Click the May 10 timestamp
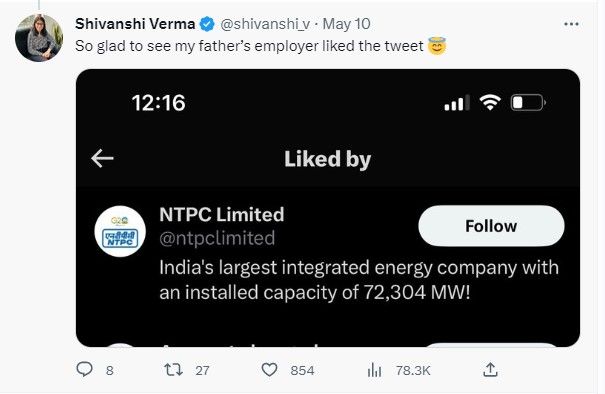 coord(346,24)
